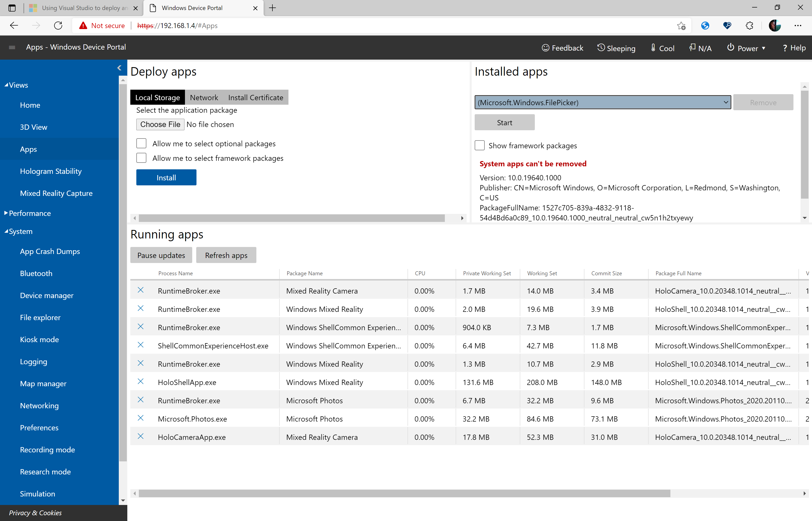Click the blue Install button
The height and width of the screenshot is (521, 812).
coord(166,178)
